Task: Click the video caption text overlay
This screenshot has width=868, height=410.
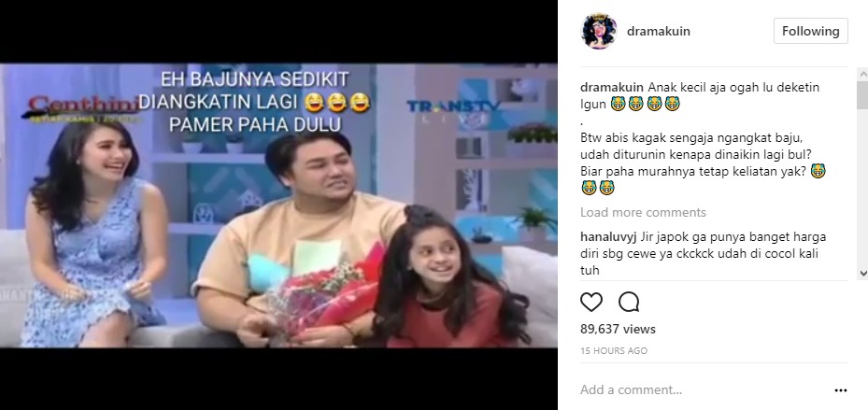Action: click(255, 102)
